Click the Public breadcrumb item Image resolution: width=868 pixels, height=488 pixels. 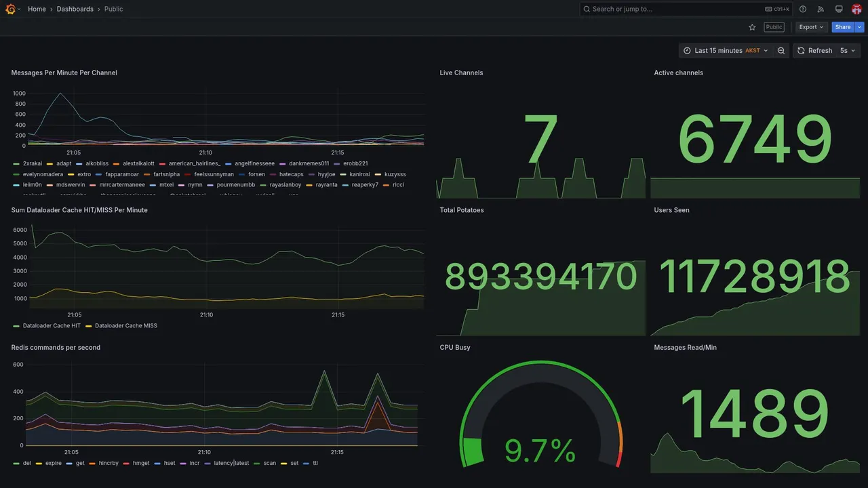tap(114, 9)
